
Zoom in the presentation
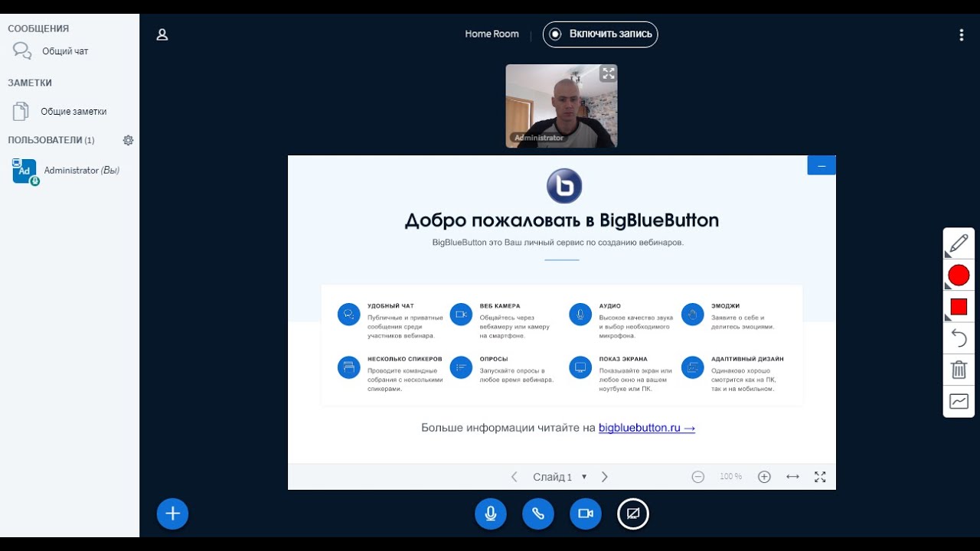[x=764, y=477]
